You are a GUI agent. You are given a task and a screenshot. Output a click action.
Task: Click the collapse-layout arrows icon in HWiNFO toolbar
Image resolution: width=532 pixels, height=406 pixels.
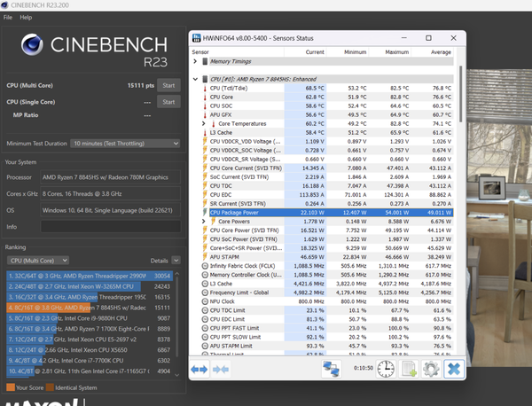221,370
